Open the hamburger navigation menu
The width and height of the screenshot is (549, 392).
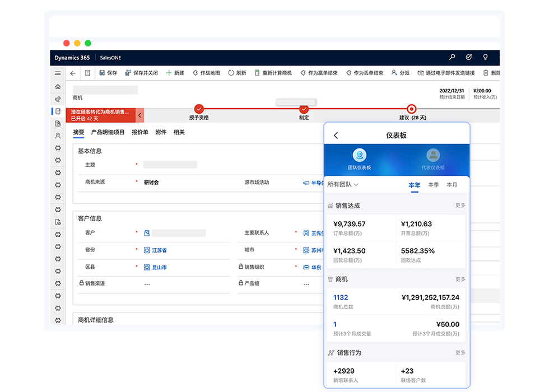pyautogui.click(x=58, y=73)
